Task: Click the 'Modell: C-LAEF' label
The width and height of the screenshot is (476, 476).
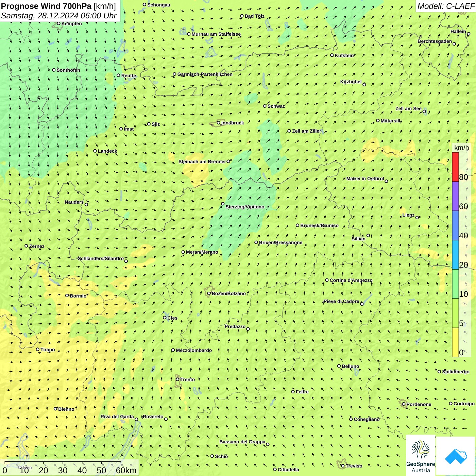Action: click(x=446, y=6)
